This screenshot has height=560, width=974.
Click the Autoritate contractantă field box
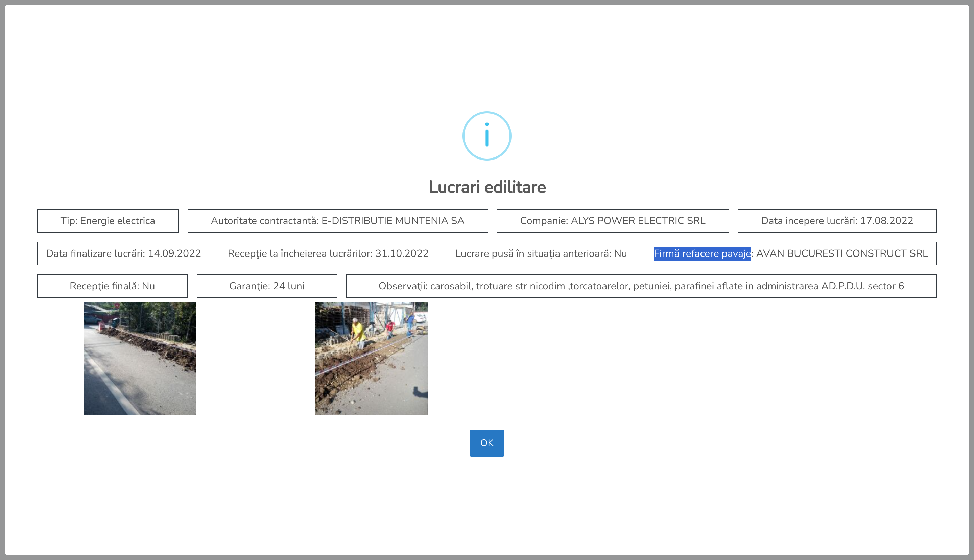coord(337,221)
